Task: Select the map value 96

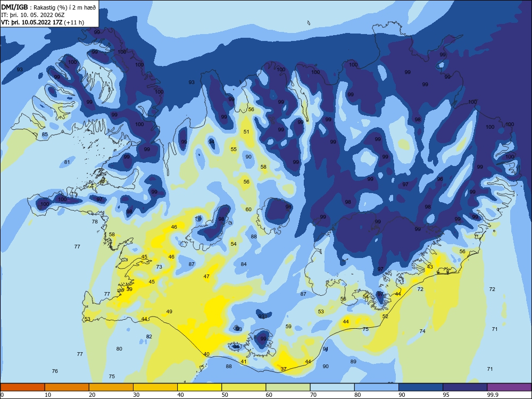Action: (x=440, y=179)
